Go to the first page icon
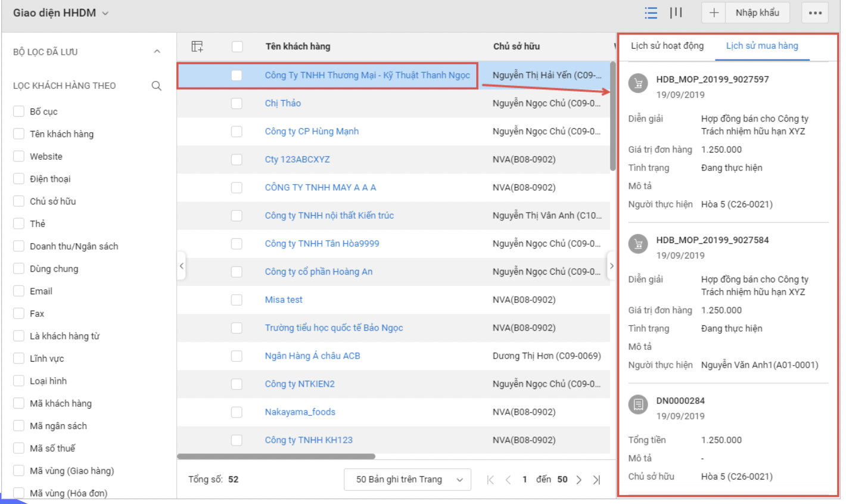The width and height of the screenshot is (846, 504). coord(490,480)
